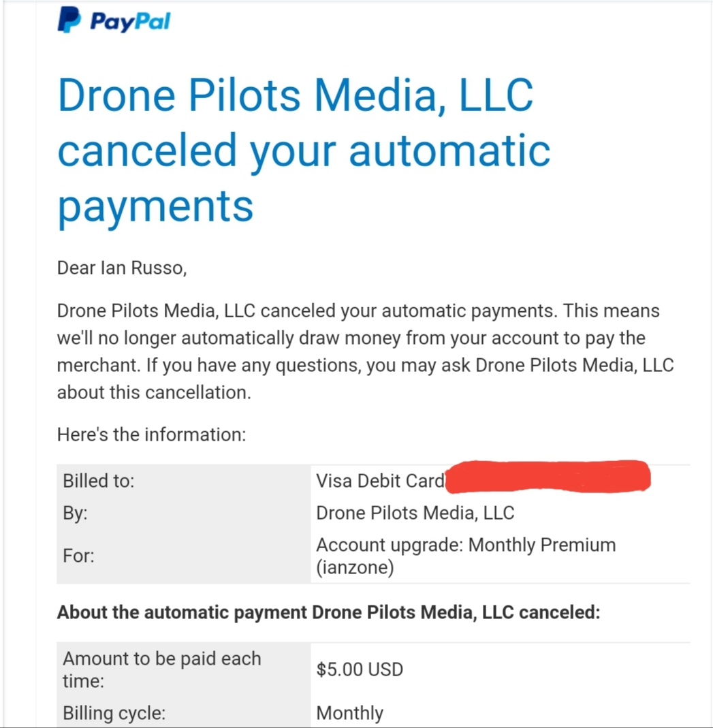Click the '(ianzone)' username text
This screenshot has width=713, height=728.
click(x=355, y=567)
